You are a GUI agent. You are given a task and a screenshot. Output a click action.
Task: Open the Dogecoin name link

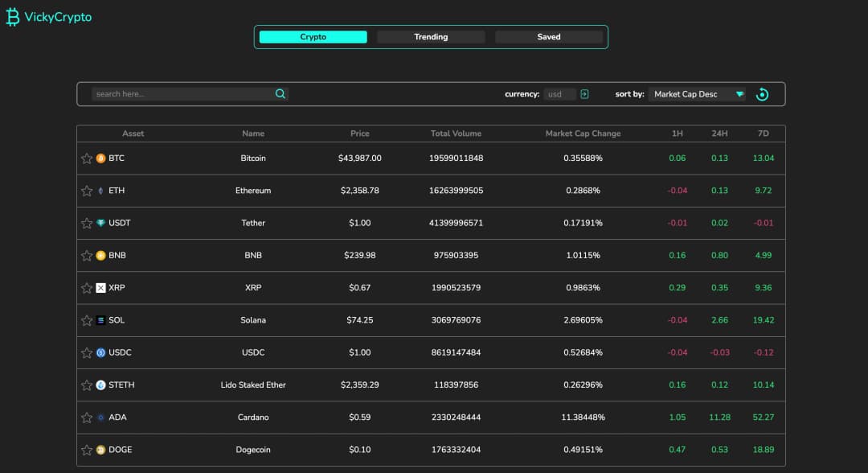click(253, 450)
